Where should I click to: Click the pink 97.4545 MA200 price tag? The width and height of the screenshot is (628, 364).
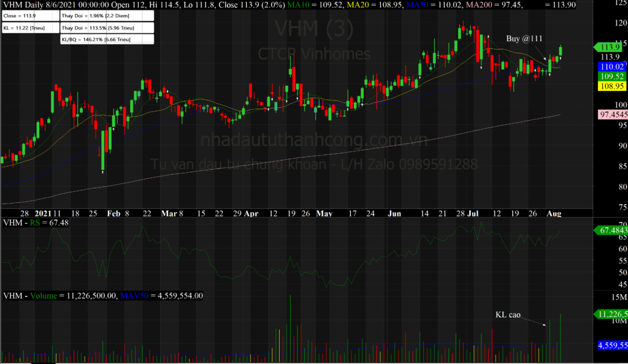[612, 115]
